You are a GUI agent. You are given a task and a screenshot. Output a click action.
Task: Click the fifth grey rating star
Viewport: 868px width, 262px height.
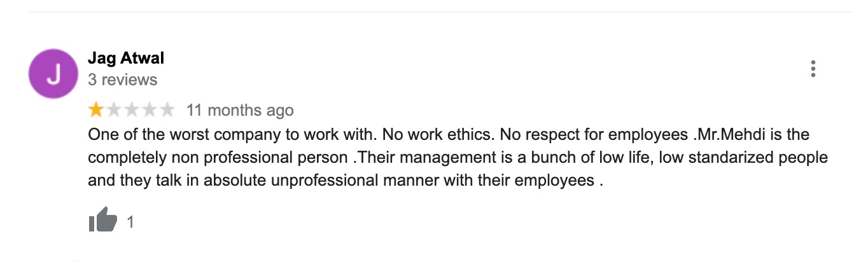(x=167, y=110)
